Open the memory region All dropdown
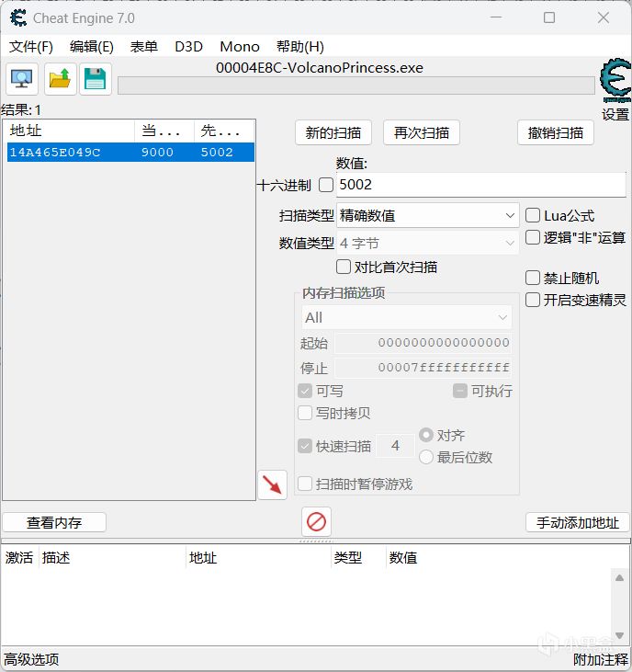Image resolution: width=632 pixels, height=672 pixels. pyautogui.click(x=406, y=317)
